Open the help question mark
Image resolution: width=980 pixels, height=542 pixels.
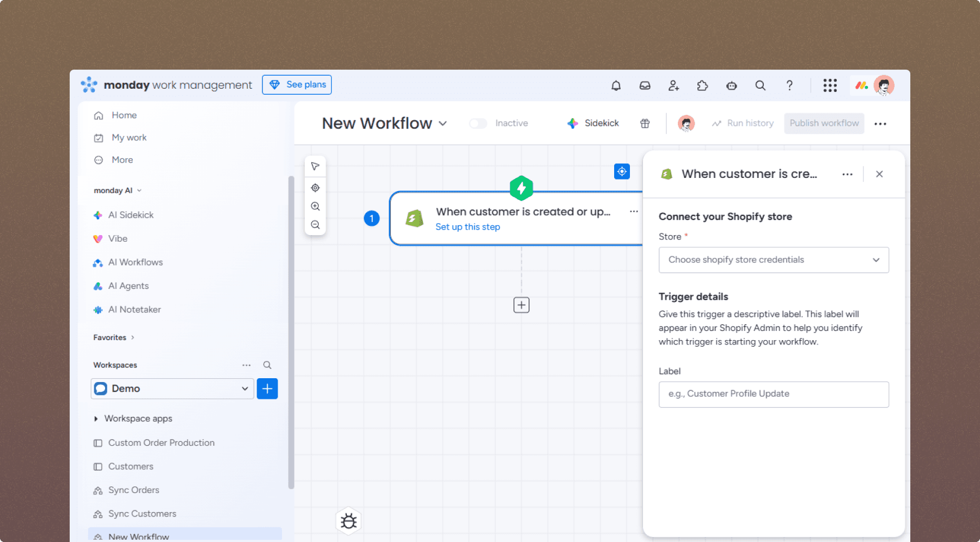(x=789, y=85)
